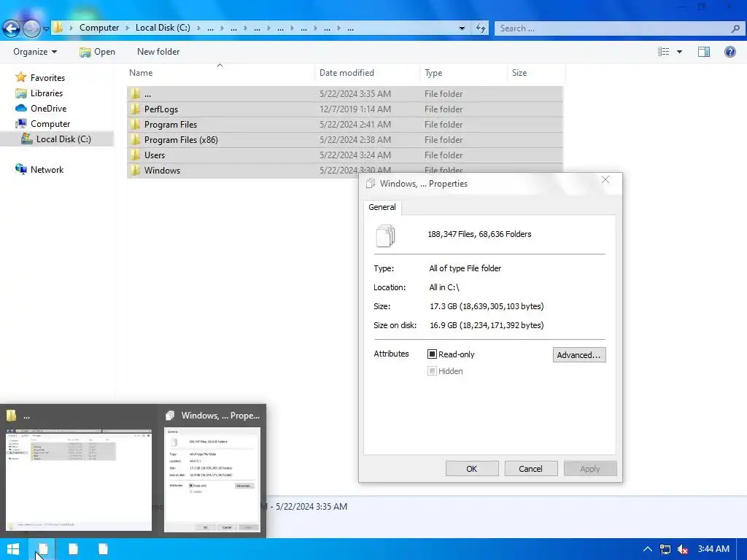
Task: Confirm Properties dialog with OK
Action: pos(472,469)
